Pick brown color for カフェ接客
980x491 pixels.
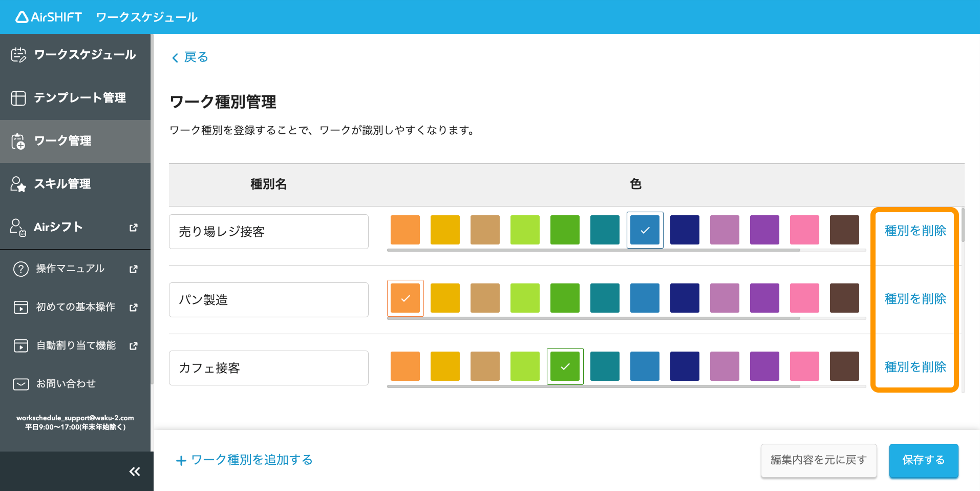point(844,366)
